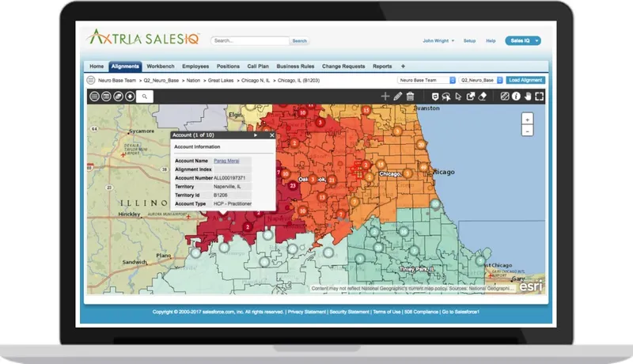Select the hand pan tool

tap(528, 97)
